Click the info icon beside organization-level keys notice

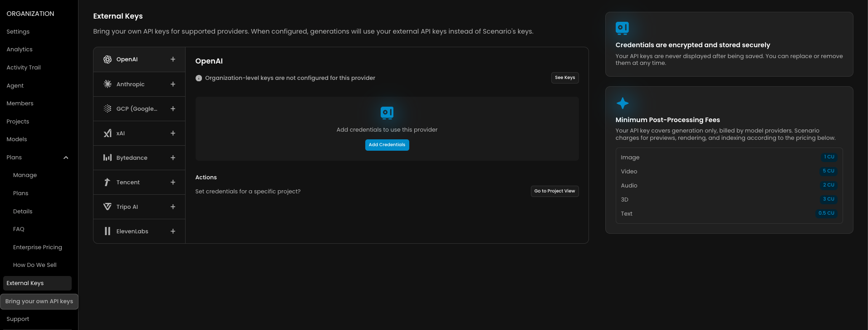[x=199, y=78]
